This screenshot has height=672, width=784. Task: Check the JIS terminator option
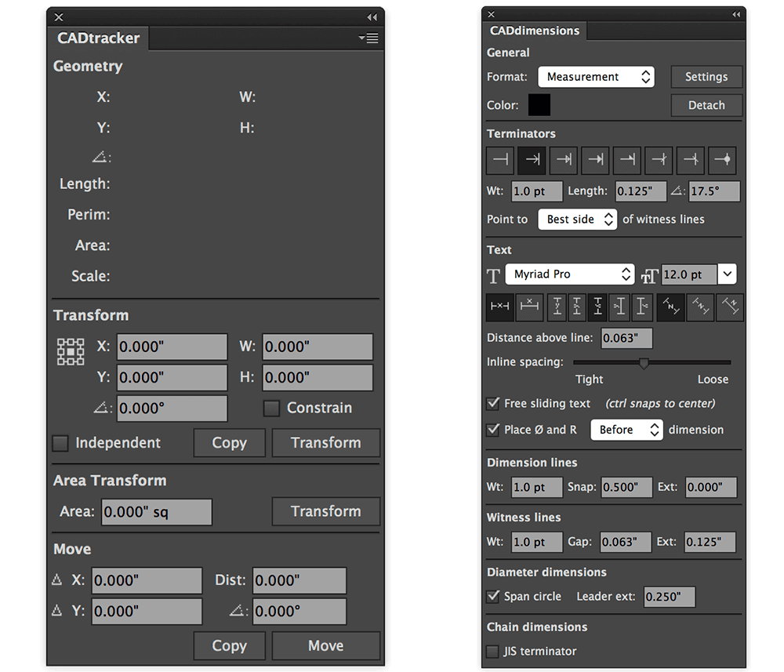(x=492, y=651)
